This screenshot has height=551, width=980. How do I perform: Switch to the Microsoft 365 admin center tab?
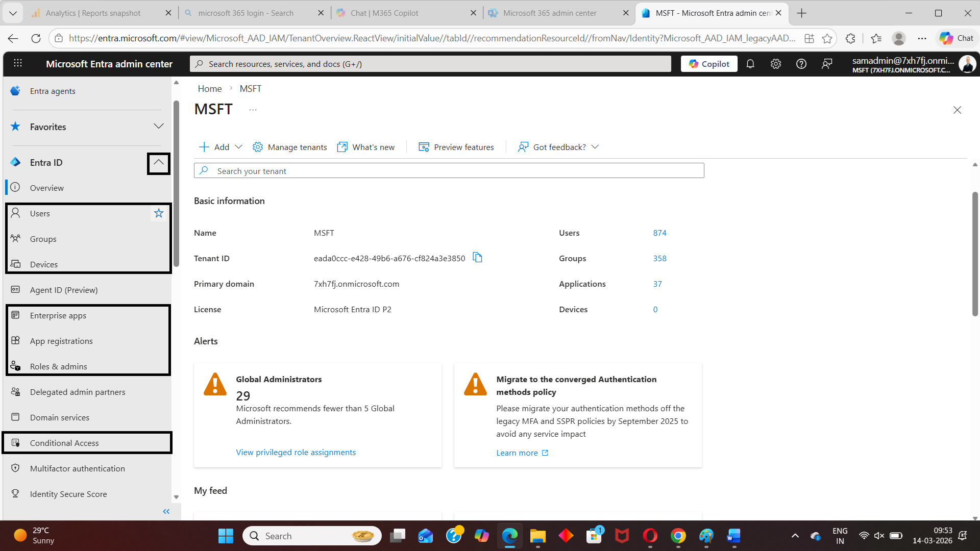[549, 13]
